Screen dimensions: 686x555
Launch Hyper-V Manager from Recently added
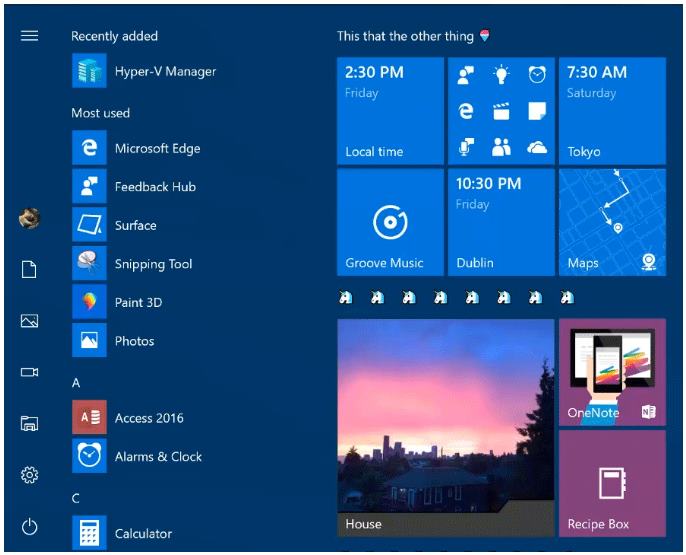(x=144, y=71)
